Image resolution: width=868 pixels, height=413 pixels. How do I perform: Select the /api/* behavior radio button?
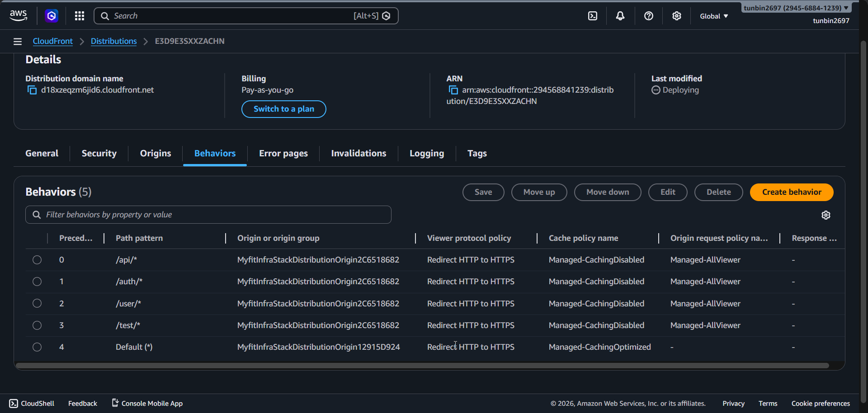tap(37, 260)
